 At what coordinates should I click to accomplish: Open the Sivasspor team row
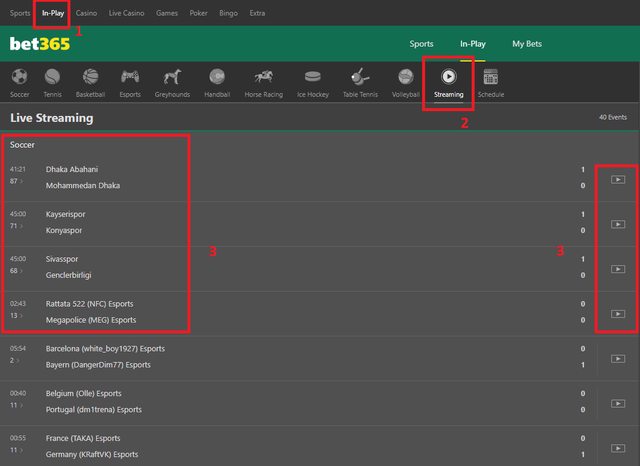[x=62, y=259]
